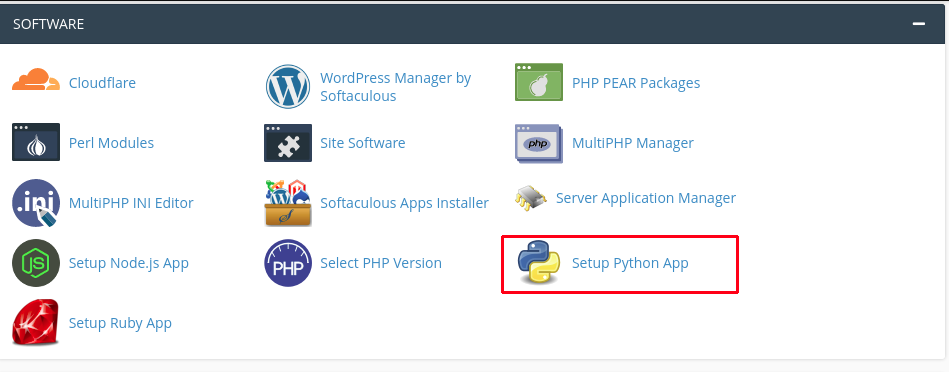Image resolution: width=949 pixels, height=372 pixels.
Task: Click the Perl Modules onion icon
Action: coord(36,142)
